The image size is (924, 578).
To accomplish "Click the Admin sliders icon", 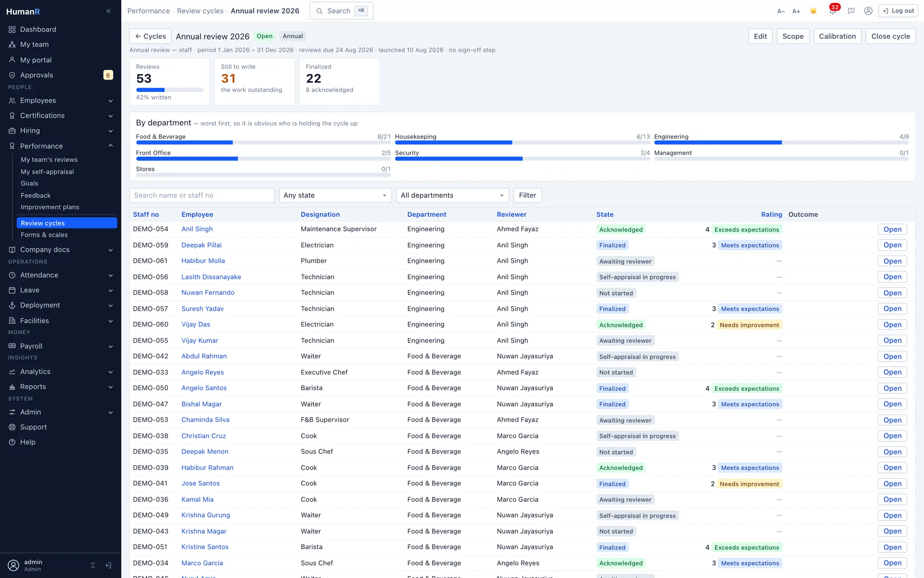I will pyautogui.click(x=12, y=412).
